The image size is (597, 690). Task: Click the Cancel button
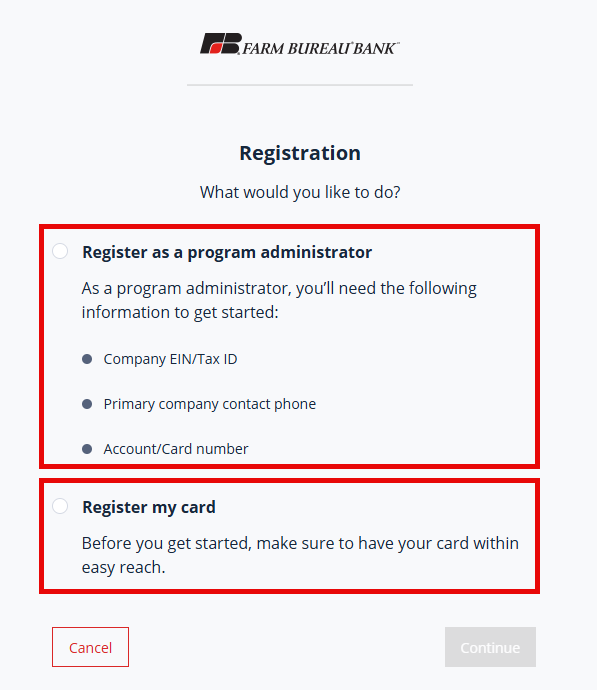tap(90, 647)
